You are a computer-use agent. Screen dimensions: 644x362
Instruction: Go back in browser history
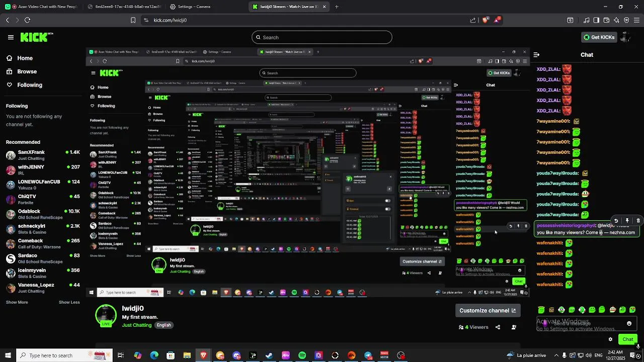pos(7,20)
